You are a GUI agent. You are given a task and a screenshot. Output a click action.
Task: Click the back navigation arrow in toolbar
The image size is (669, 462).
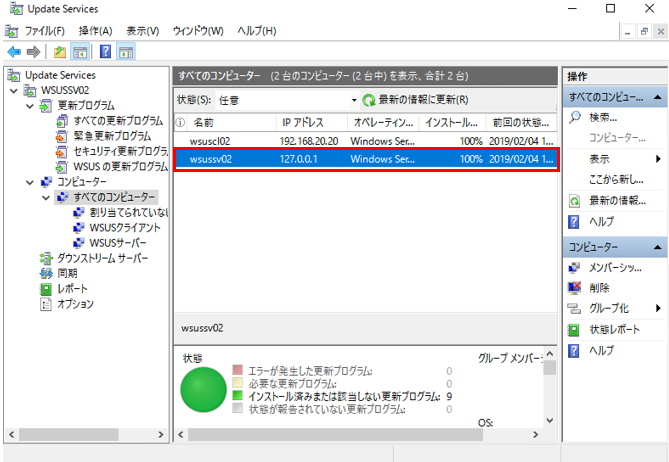point(14,51)
